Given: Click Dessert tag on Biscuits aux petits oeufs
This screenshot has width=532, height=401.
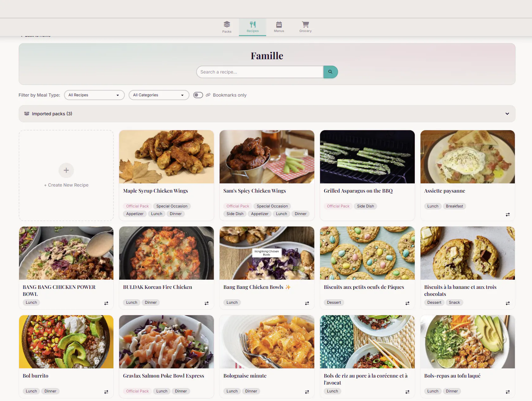Looking at the screenshot, I should [x=334, y=302].
